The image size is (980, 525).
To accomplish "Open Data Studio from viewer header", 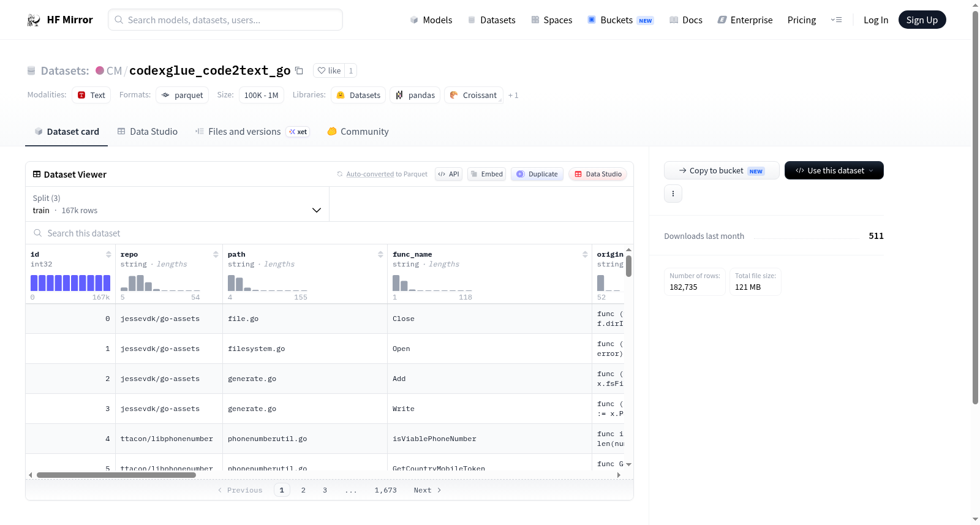I will pyautogui.click(x=598, y=174).
